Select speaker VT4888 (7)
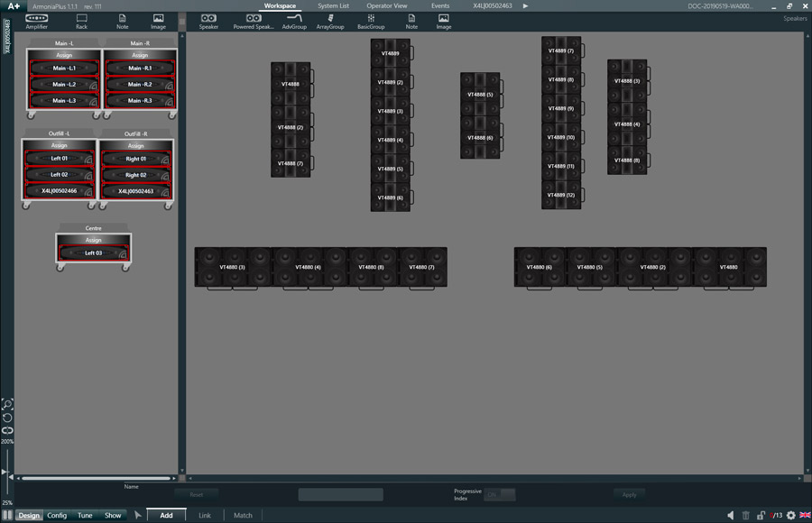The image size is (812, 523). click(291, 163)
